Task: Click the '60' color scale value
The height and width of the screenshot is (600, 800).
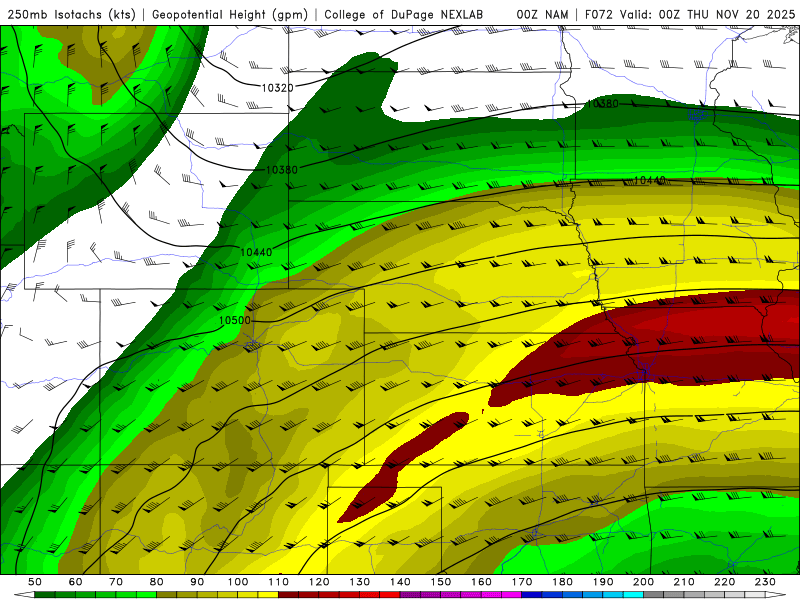Action: pos(76,582)
